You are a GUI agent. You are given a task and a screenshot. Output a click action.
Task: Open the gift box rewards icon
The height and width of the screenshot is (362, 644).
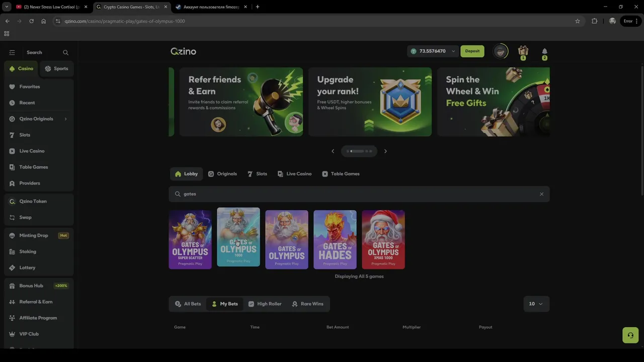[x=523, y=51]
